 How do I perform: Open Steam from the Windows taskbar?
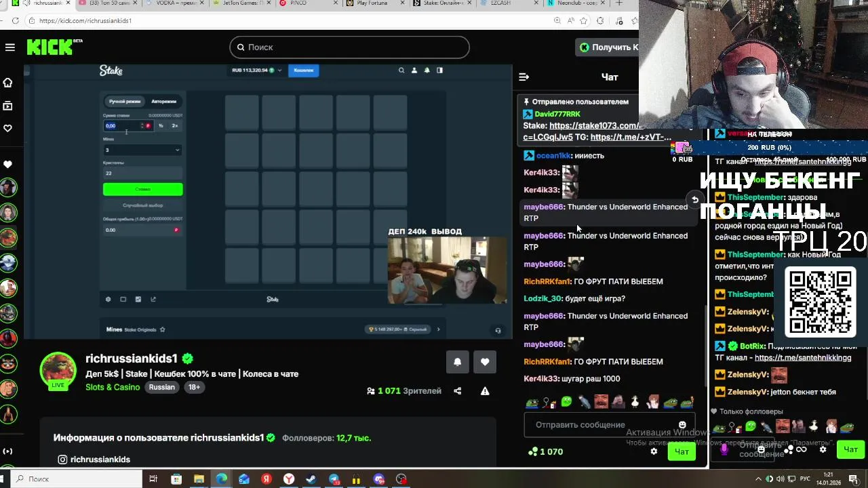click(x=311, y=479)
